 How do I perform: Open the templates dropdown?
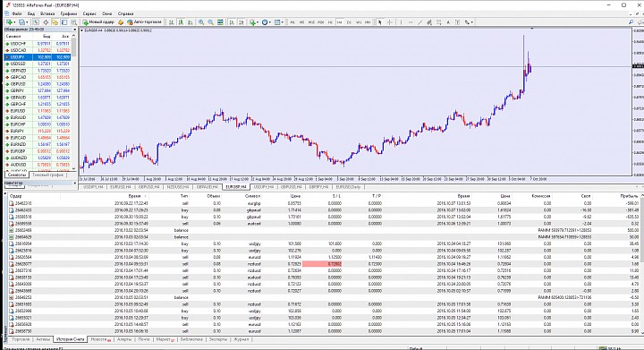(x=279, y=22)
